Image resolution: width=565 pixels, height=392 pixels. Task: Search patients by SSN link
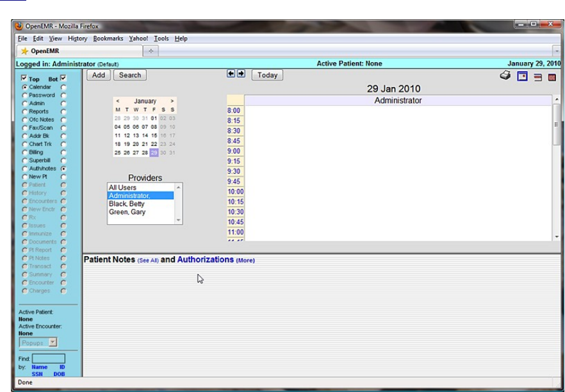click(x=37, y=374)
